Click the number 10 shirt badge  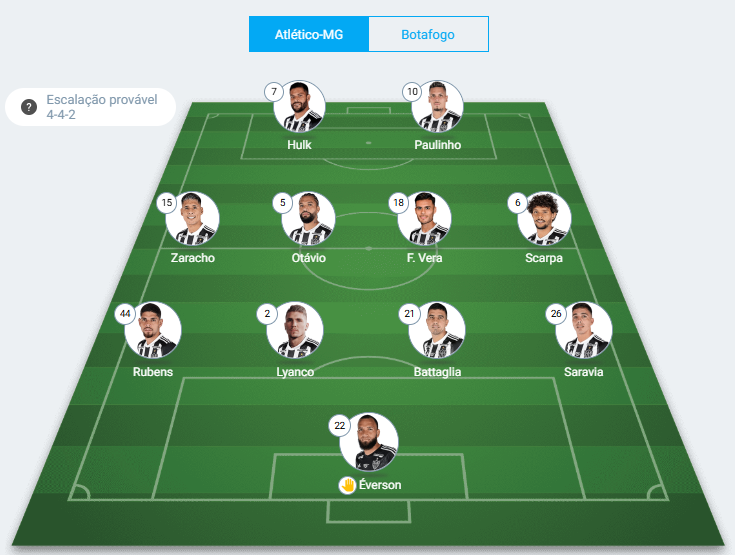(412, 91)
